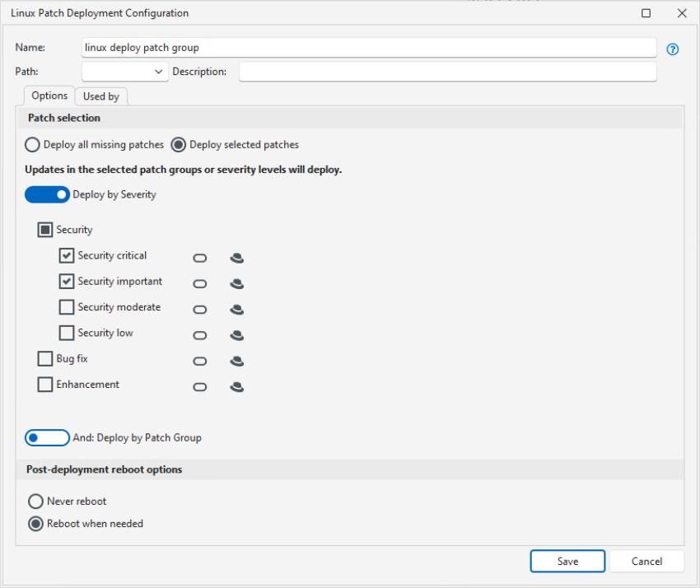This screenshot has height=588, width=700.
Task: Click Oracle oval icon beside Security low
Action: click(x=199, y=335)
